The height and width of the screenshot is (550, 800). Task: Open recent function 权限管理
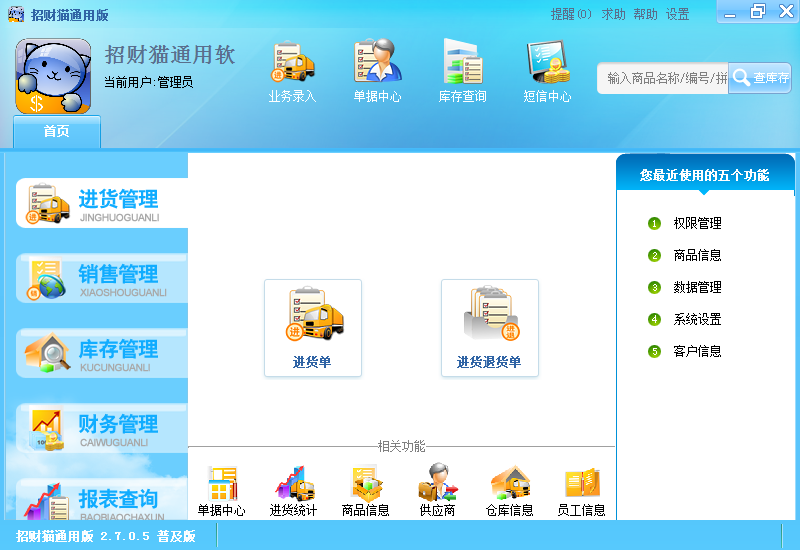697,223
